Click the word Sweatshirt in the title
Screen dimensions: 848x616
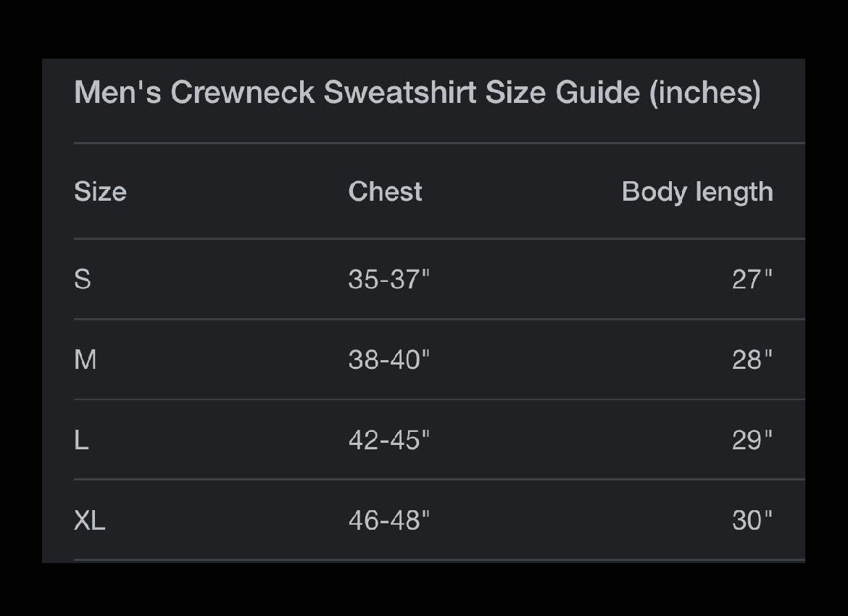[399, 92]
